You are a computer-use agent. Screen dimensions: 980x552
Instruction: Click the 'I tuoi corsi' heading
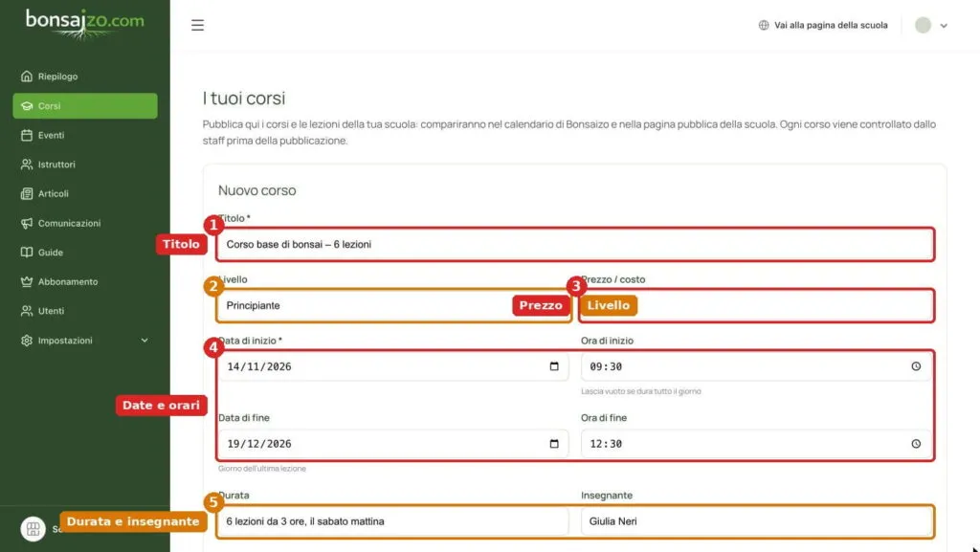pyautogui.click(x=244, y=98)
